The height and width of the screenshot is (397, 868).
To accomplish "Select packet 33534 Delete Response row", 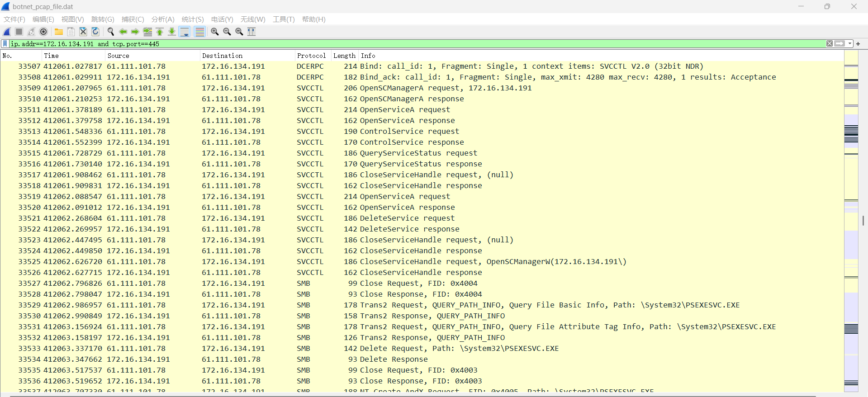I will click(x=422, y=359).
